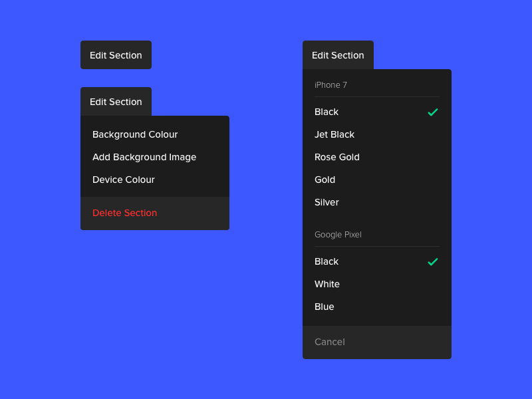Select the Background Colour menu item
Image resolution: width=532 pixels, height=399 pixels.
(x=135, y=134)
